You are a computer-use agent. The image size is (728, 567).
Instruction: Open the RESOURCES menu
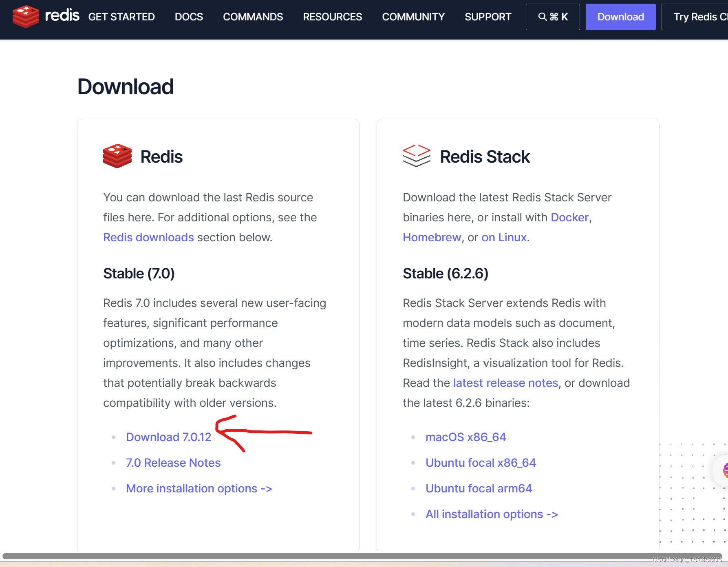tap(332, 17)
